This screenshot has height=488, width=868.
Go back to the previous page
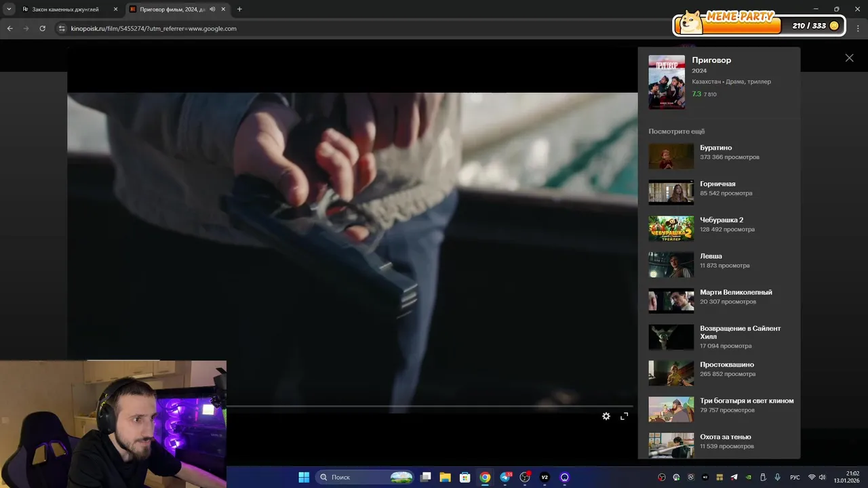pos(9,28)
